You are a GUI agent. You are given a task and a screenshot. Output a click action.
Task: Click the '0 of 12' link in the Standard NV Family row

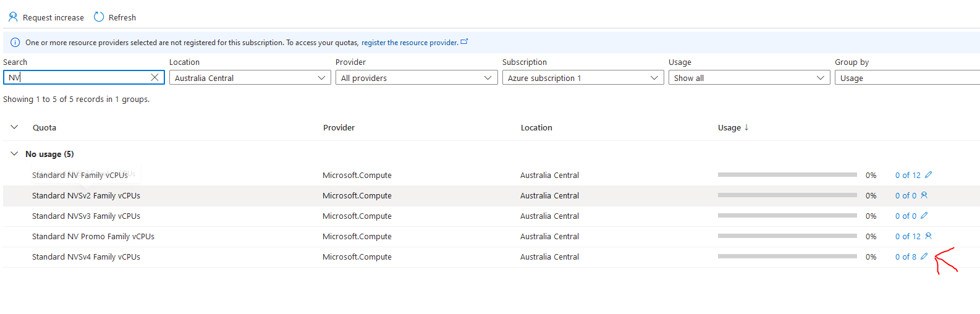(908, 176)
